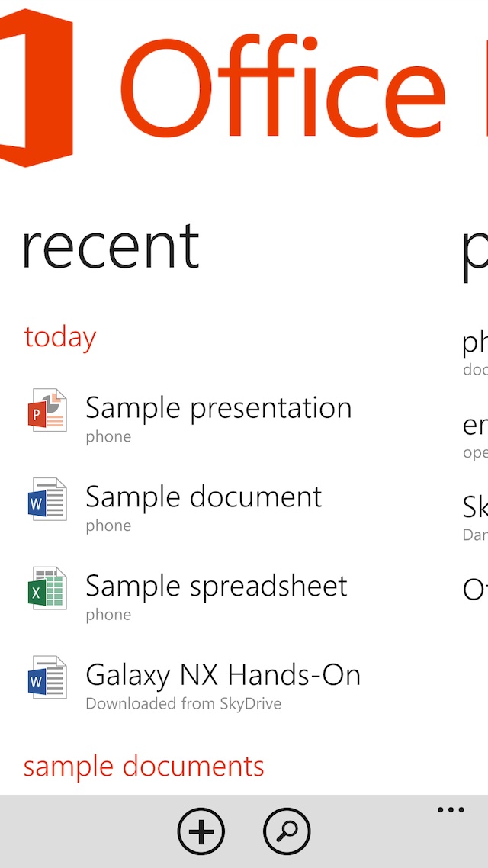This screenshot has height=868, width=488.
Task: Tap the "today" group header
Action: coord(60,337)
